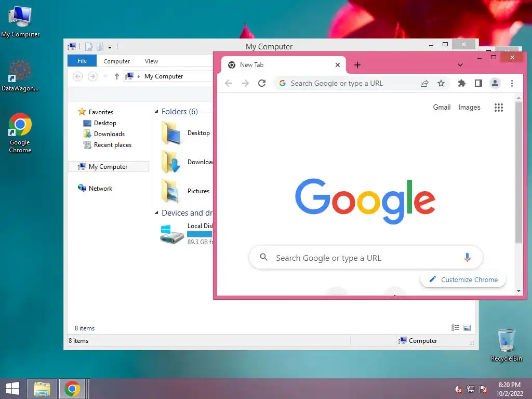Close the New Tab tab
This screenshot has height=399, width=532.
[338, 65]
